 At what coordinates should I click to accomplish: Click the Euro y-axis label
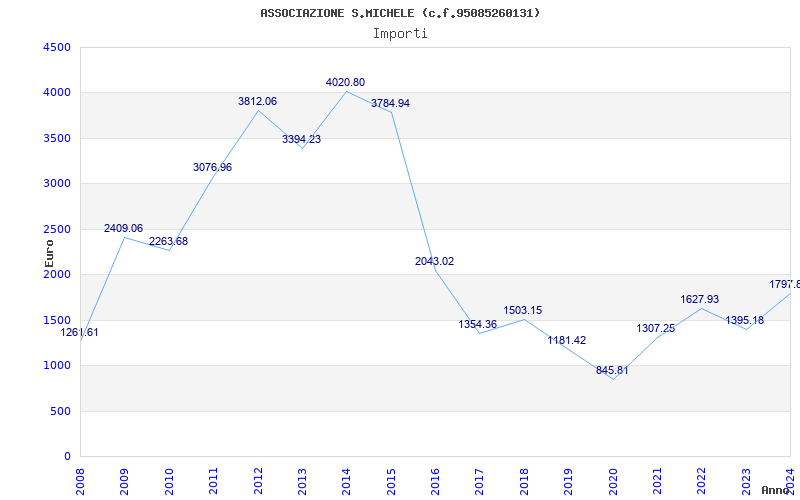point(49,254)
